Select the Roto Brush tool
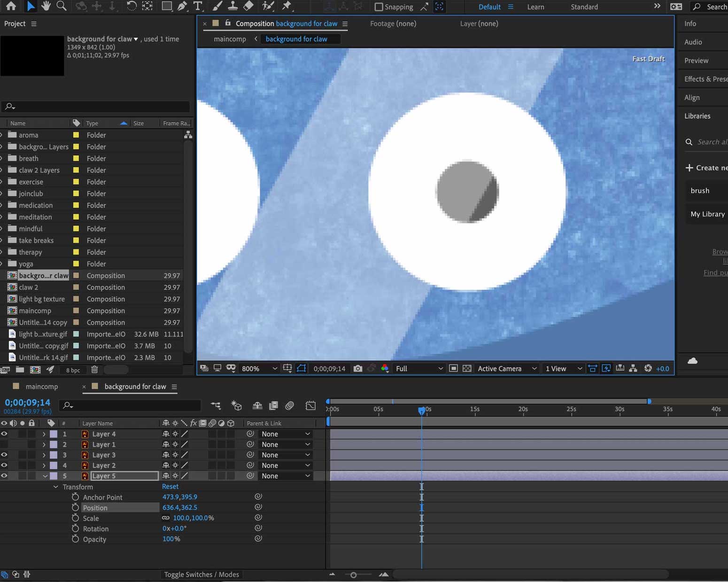This screenshot has height=582, width=728. (268, 6)
